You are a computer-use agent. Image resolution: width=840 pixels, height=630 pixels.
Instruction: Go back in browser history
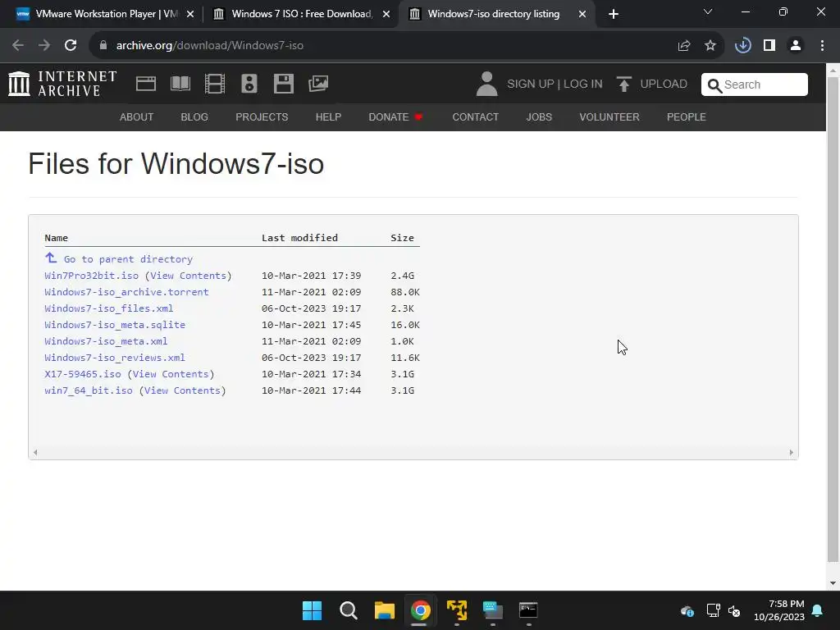[18, 46]
